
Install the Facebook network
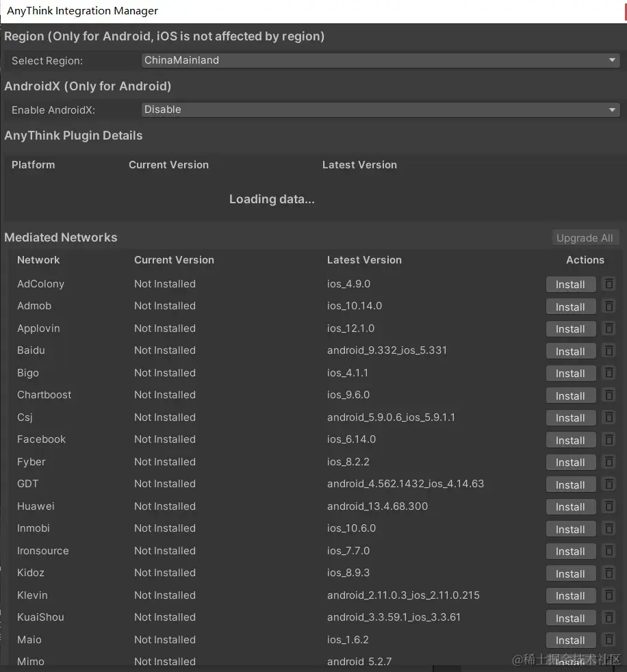(570, 440)
